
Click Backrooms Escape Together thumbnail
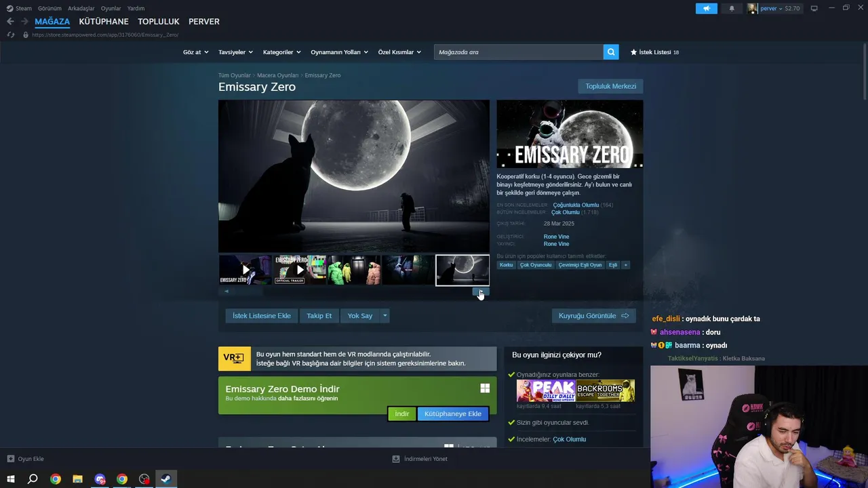606,391
